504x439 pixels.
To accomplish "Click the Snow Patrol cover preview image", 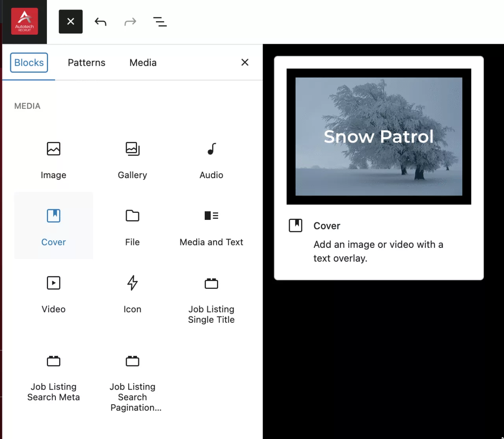I will coord(379,136).
